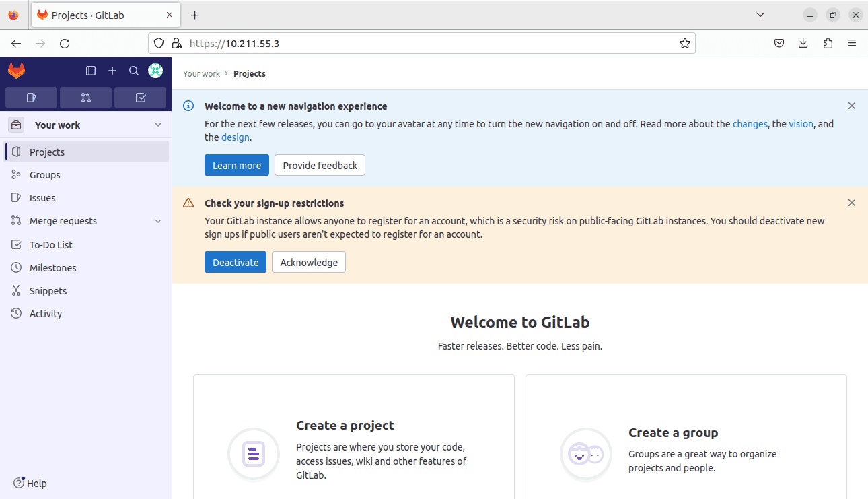Click the GitLab fox logo in sidebar
Screen dimensions: 868x499
[x=16, y=71]
